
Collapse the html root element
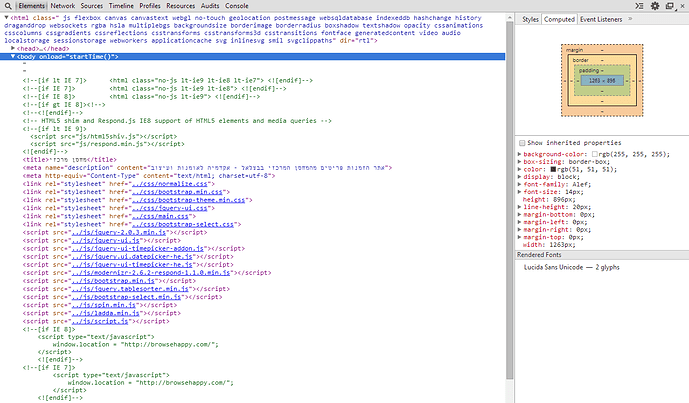coord(7,18)
